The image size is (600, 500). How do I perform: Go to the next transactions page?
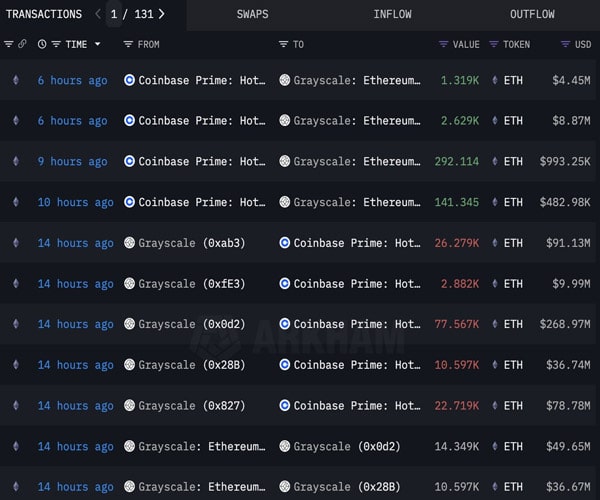[x=162, y=14]
